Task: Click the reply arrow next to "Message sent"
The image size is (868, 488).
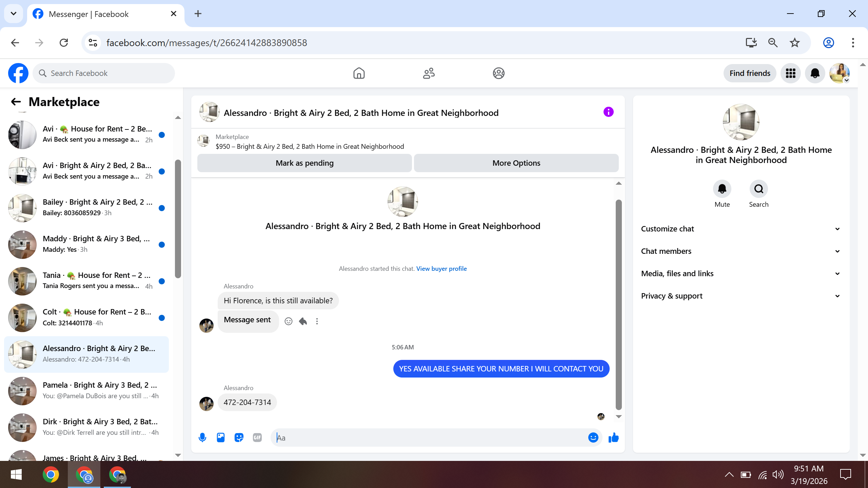Action: click(x=303, y=321)
